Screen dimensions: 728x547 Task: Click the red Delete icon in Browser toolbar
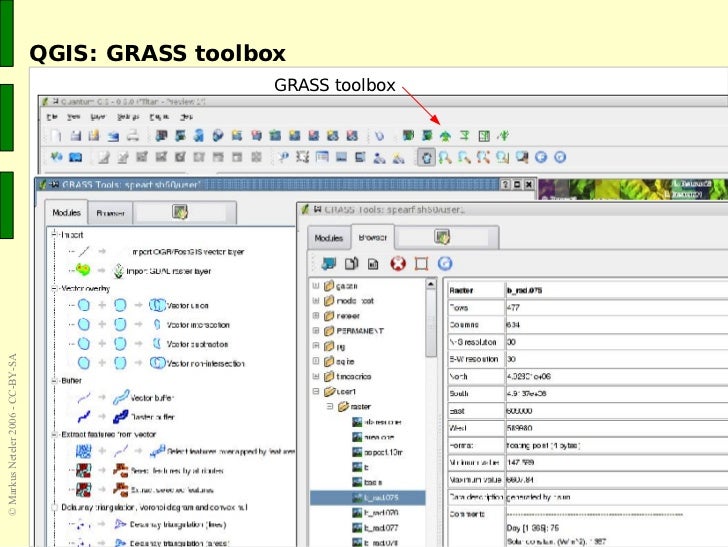(398, 264)
